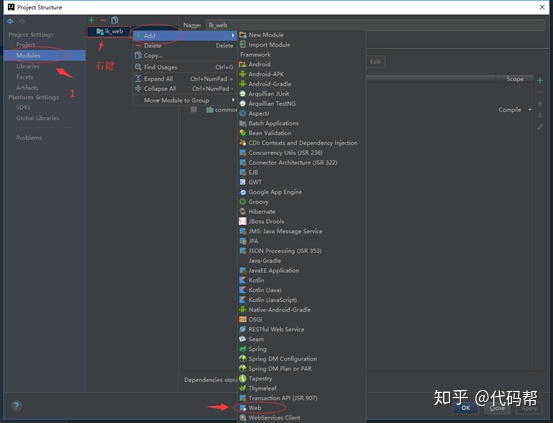The width and height of the screenshot is (553, 423).
Task: Select Native-Android-Gradle framework
Action: point(302,310)
